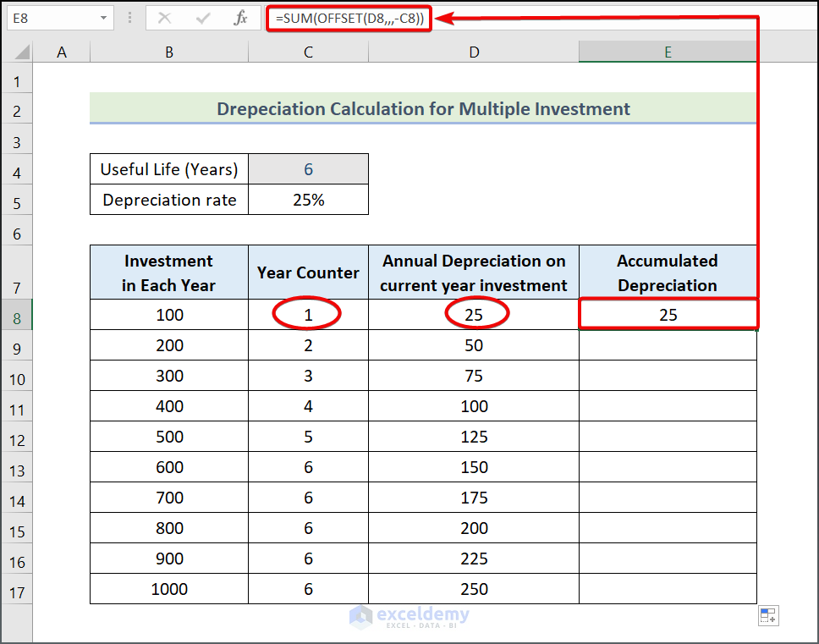Click the Enter checkmark formula icon

[x=203, y=18]
